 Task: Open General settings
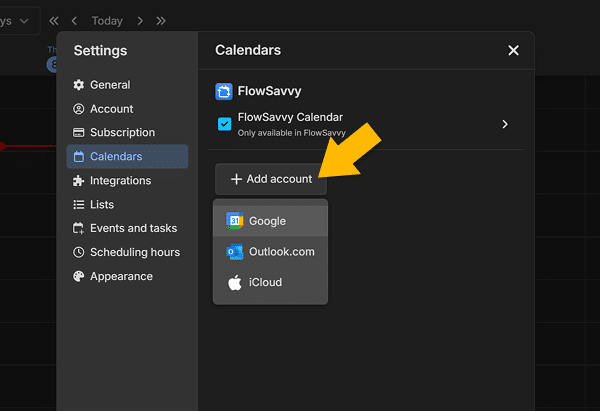pyautogui.click(x=127, y=85)
